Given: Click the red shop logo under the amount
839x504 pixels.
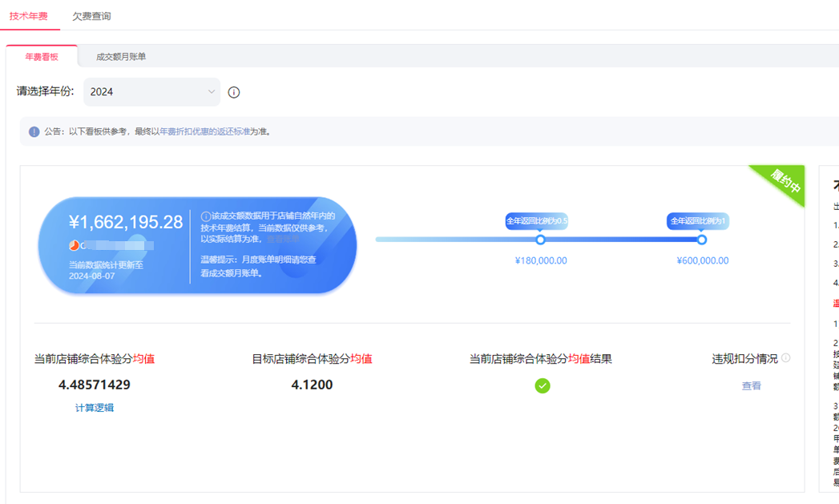Looking at the screenshot, I should pos(74,245).
